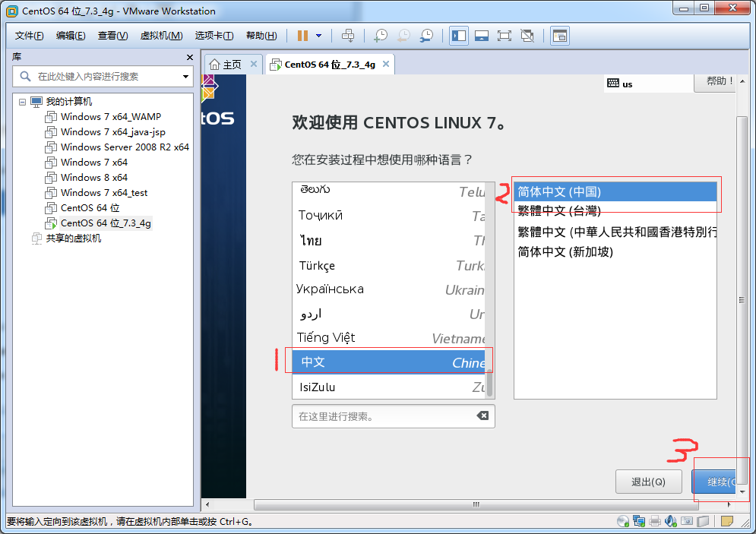Click the 退出(Q) button

click(648, 482)
